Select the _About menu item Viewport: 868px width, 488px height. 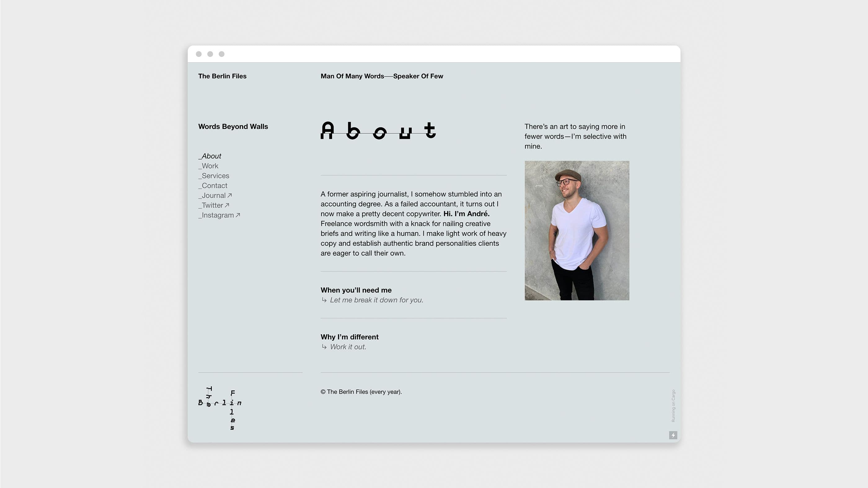[210, 156]
